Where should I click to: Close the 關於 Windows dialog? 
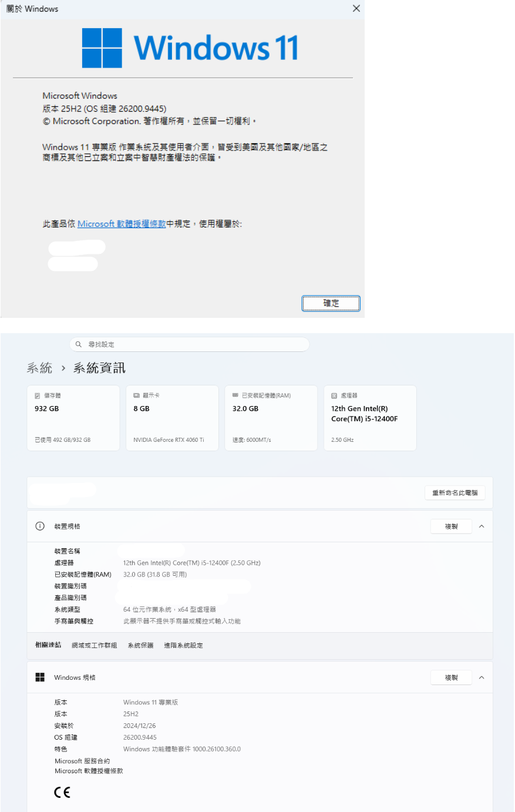[356, 8]
